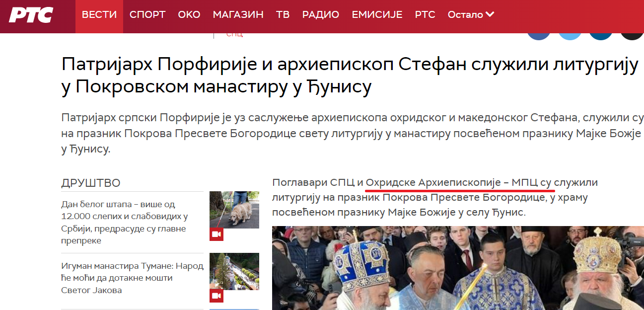The width and height of the screenshot is (644, 310).
Task: Go to the СПОРТ section
Action: coord(147,14)
